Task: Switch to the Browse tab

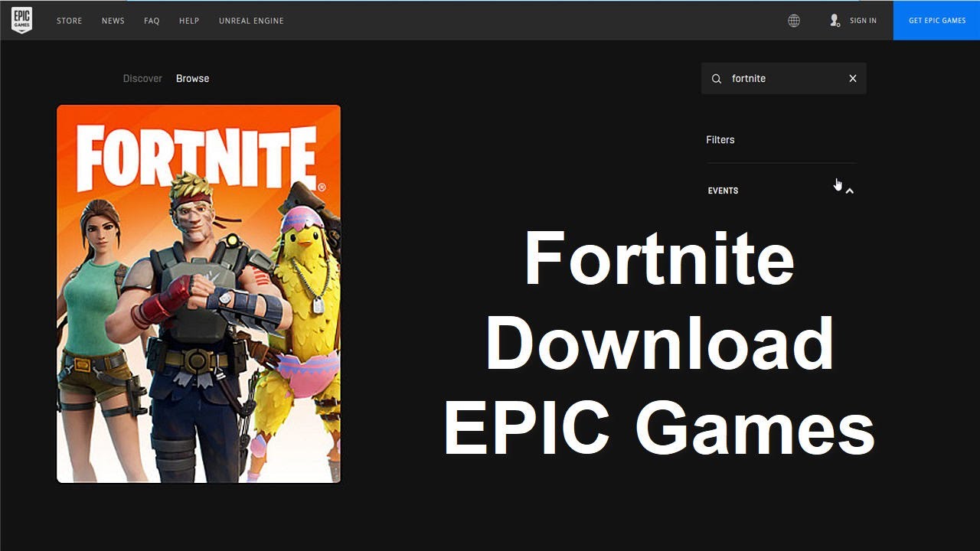Action: pos(192,79)
